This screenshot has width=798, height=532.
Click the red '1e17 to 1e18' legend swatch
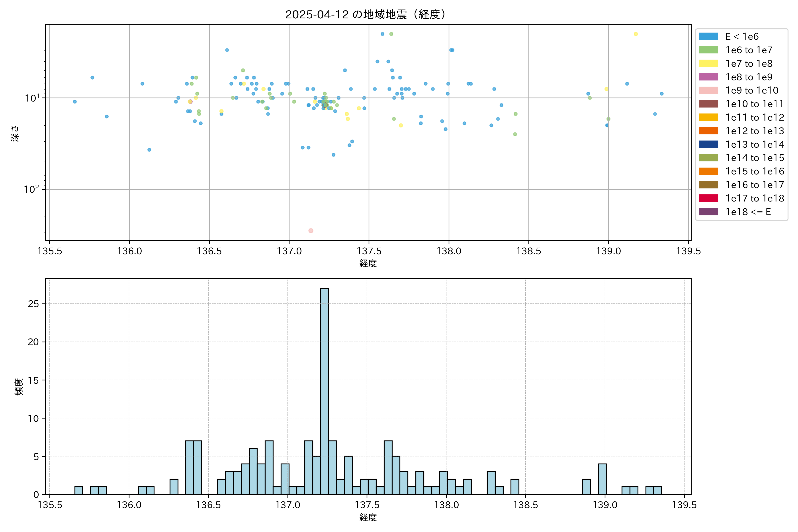pos(708,198)
